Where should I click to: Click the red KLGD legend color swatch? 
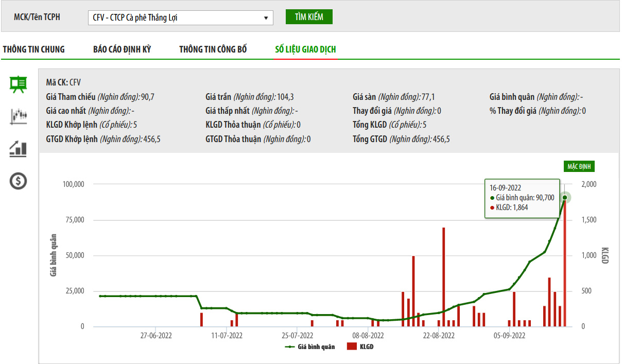[x=352, y=346]
